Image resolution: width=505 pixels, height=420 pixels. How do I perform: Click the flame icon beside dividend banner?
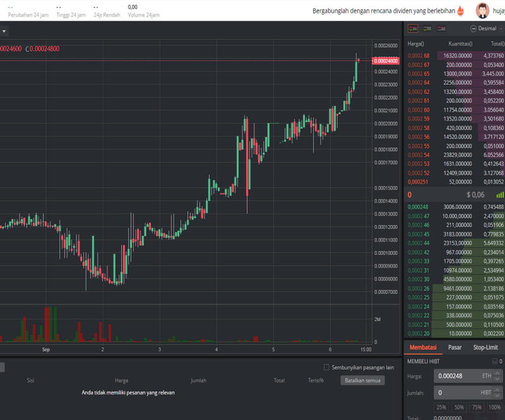point(461,11)
